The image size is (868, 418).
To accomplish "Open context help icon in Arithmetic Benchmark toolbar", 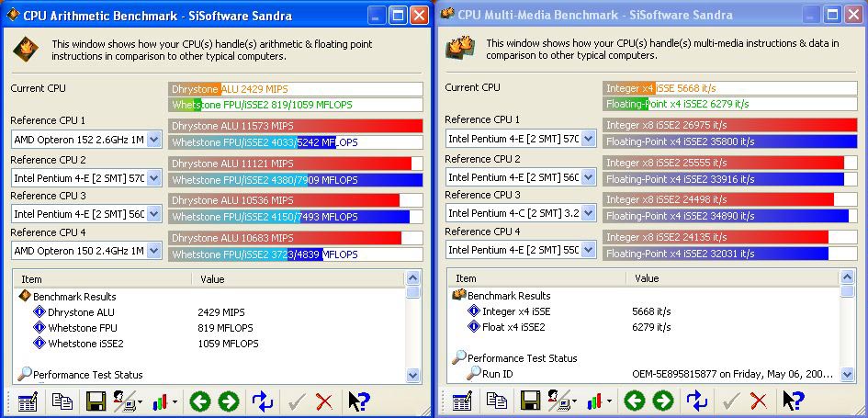I will pos(359,401).
